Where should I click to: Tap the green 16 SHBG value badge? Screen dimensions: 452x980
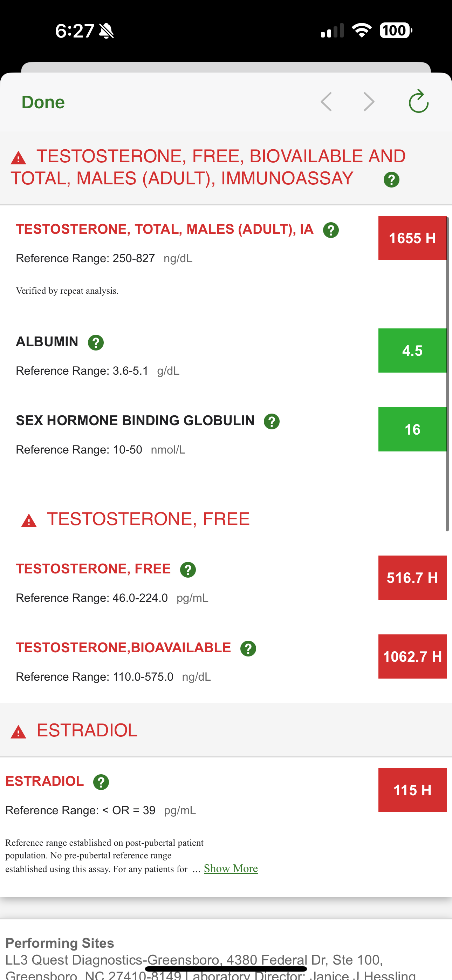[x=412, y=429]
